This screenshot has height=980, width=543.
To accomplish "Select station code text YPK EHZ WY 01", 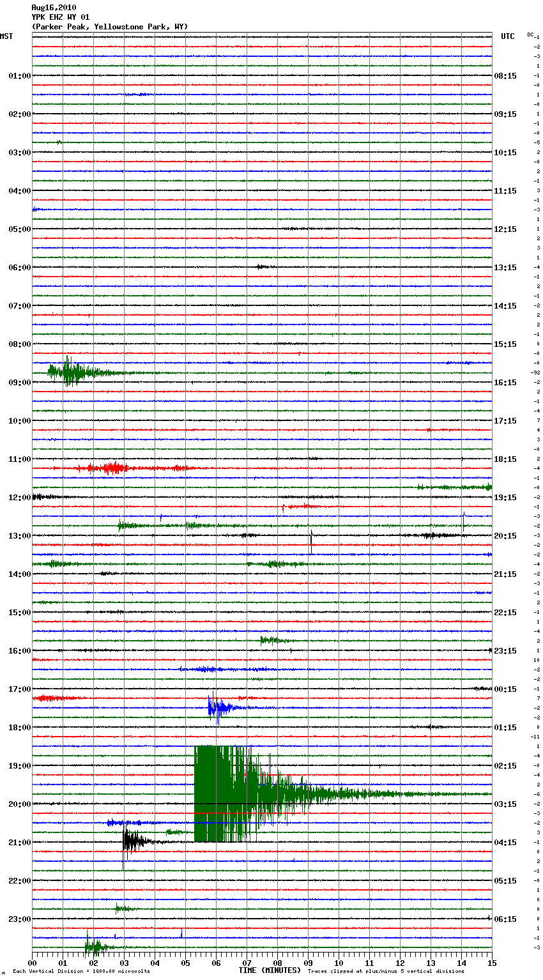I will click(x=61, y=17).
